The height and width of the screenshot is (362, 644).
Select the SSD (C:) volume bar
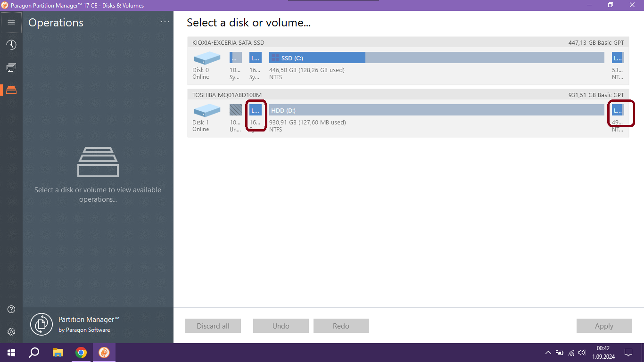click(x=437, y=58)
